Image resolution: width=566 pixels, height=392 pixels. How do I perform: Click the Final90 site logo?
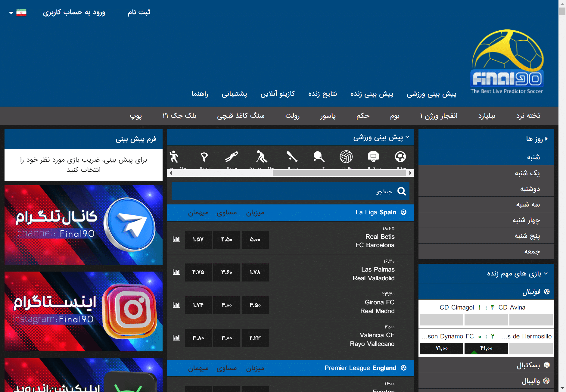point(507,61)
